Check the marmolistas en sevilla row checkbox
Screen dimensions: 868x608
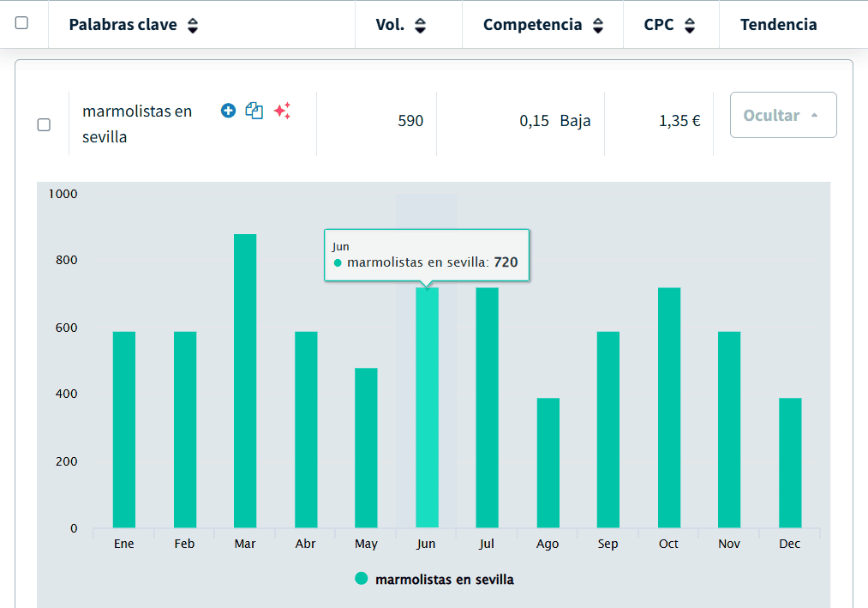(x=44, y=124)
